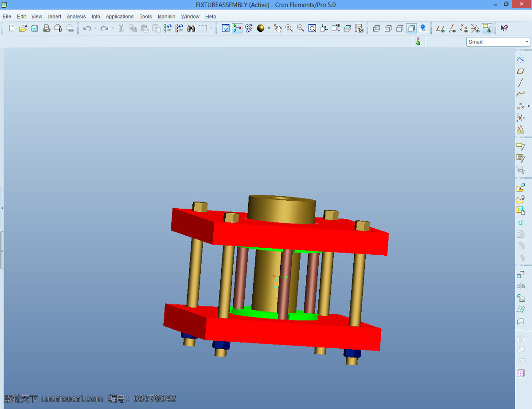Toggle datum planes display
The image size is (532, 409).
[440, 28]
